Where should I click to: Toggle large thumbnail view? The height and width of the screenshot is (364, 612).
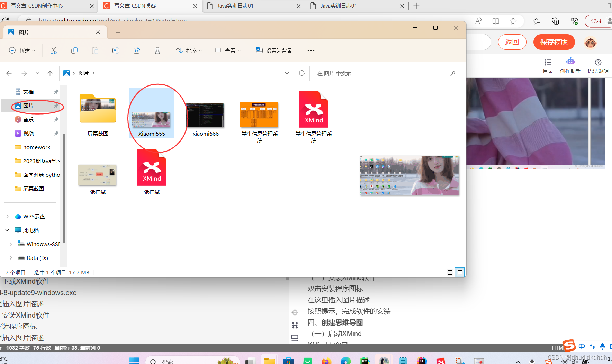click(x=460, y=272)
